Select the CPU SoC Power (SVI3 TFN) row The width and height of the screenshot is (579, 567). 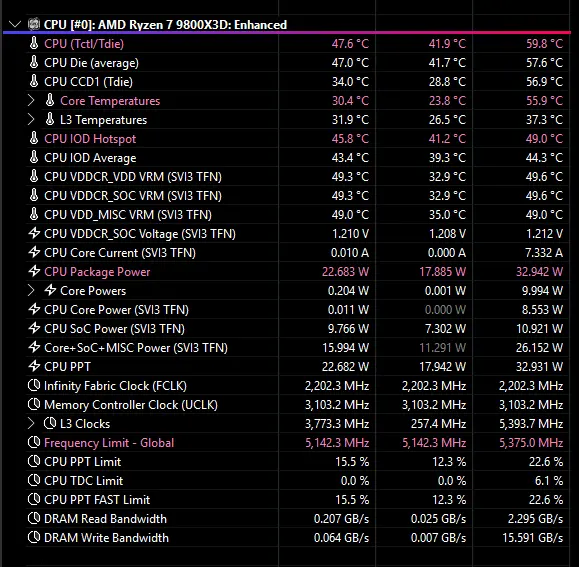297,329
